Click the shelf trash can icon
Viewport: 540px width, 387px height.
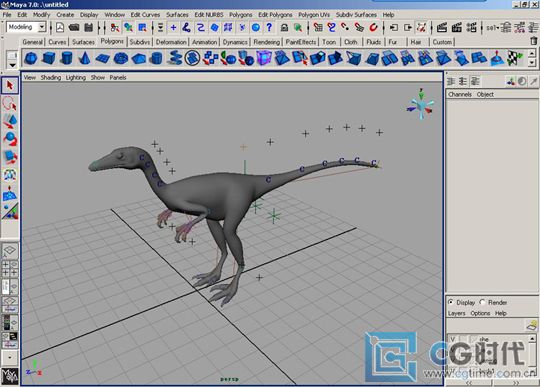pyautogui.click(x=533, y=41)
